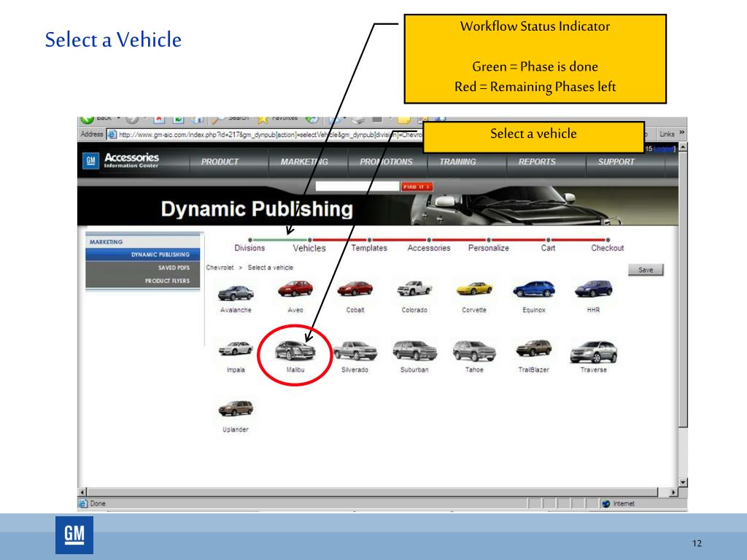Go to the Vehicles workflow step
The width and height of the screenshot is (747, 560).
tap(309, 248)
